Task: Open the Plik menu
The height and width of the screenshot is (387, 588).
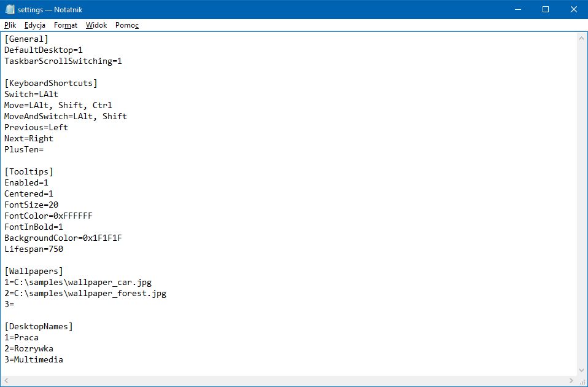Action: coord(10,25)
